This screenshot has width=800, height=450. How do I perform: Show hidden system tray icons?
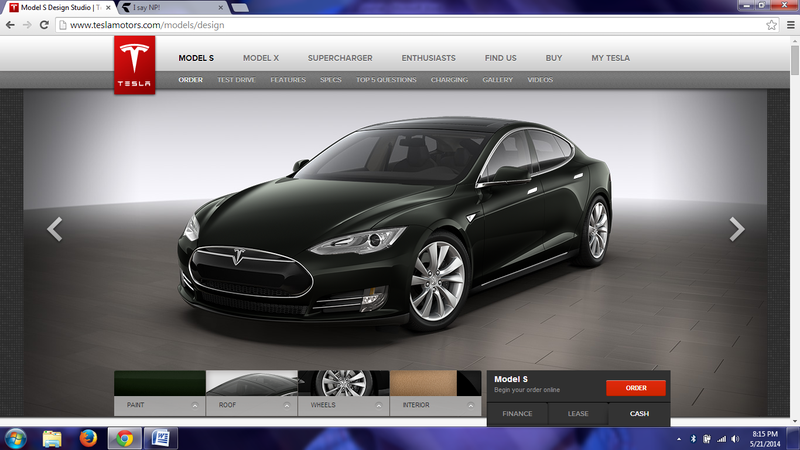pos(679,439)
